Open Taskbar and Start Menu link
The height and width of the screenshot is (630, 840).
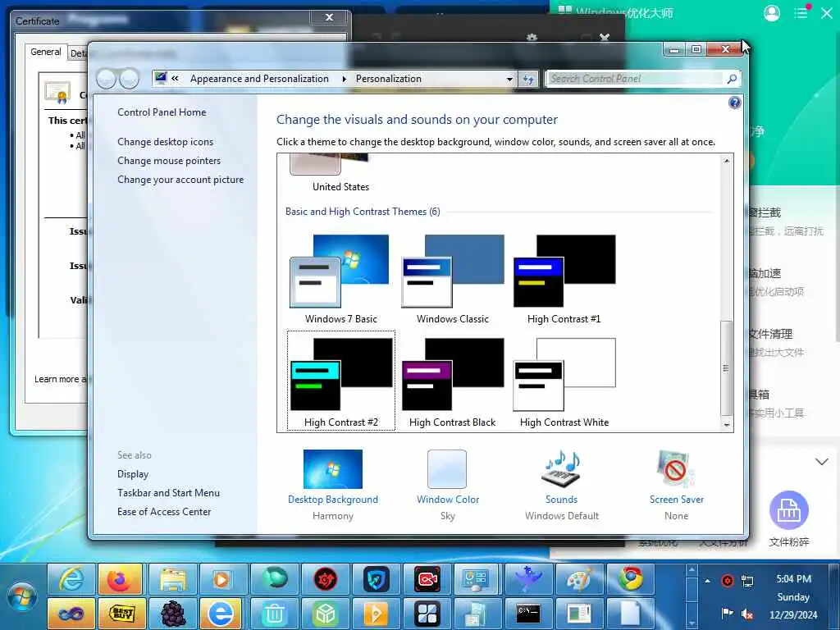168,493
